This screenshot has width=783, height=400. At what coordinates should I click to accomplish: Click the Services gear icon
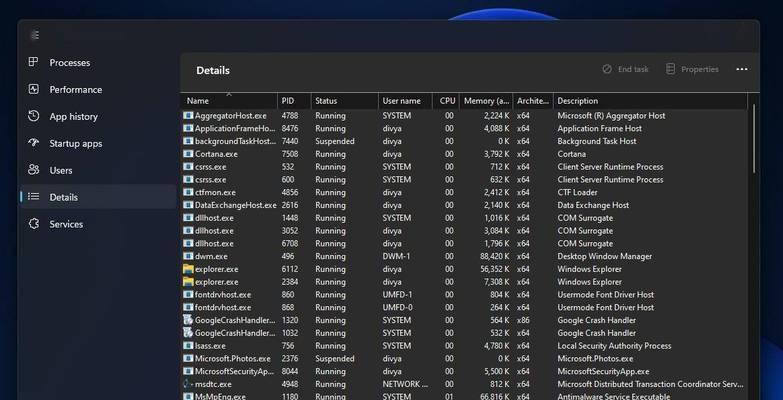pos(33,224)
